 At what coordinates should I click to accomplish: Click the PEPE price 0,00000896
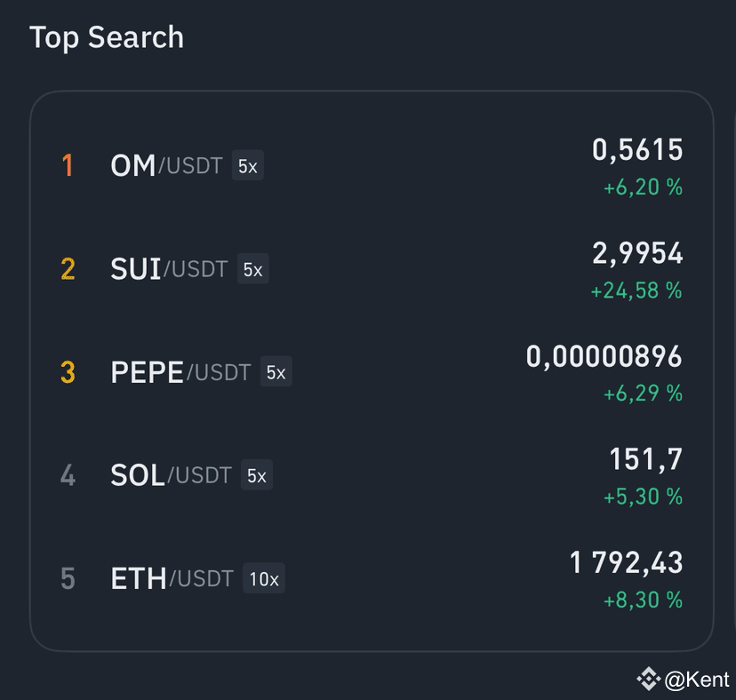coord(604,356)
